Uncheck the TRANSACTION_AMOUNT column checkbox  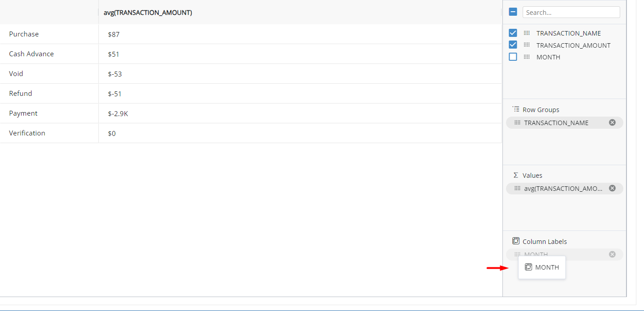513,45
